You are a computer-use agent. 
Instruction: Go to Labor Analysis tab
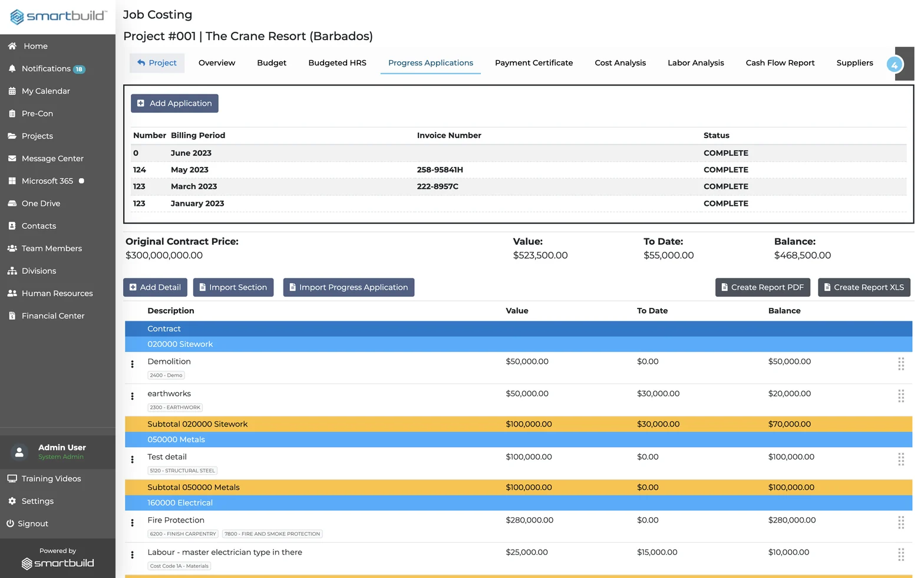tap(696, 63)
